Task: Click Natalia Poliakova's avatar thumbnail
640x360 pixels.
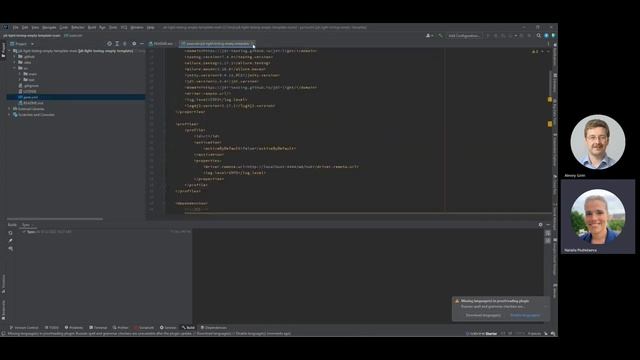Action: click(598, 217)
